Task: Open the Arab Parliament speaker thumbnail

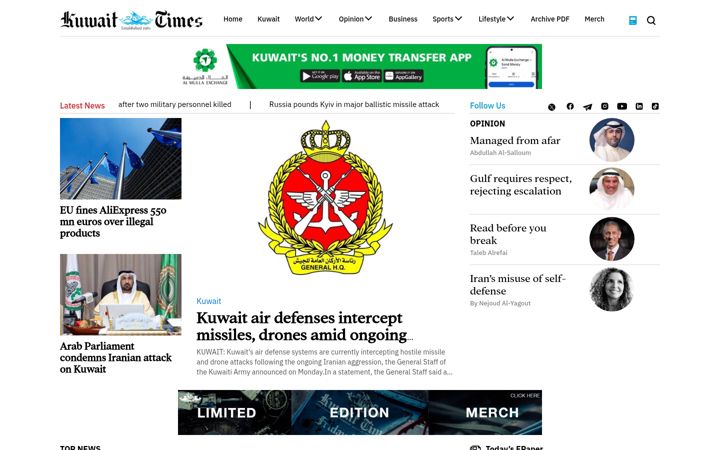Action: point(121,294)
